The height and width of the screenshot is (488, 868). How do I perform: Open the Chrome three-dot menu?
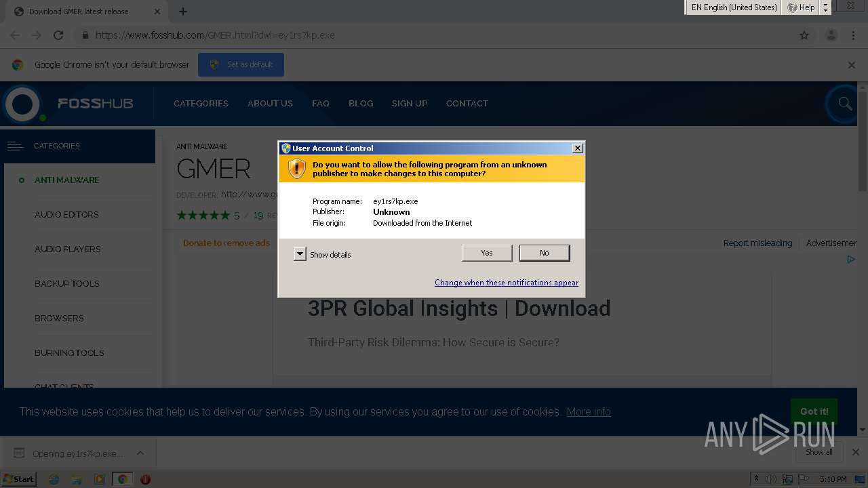pyautogui.click(x=853, y=35)
